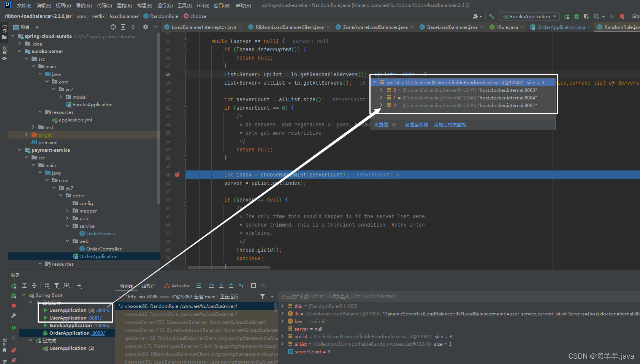Click the filter icon in Services toolbar
This screenshot has height=364, width=640.
(57, 286)
